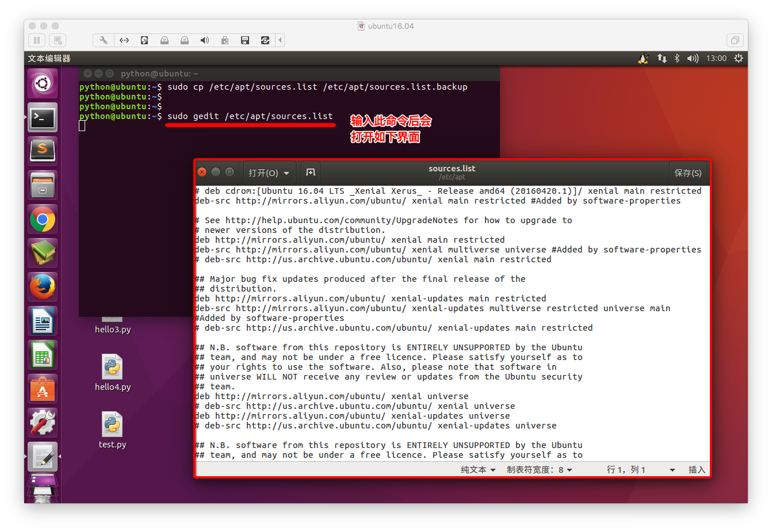The width and height of the screenshot is (772, 532).
Task: Click line 'deb http://mirrors.aliyun.com/ubuntu/ xenial-updates main restricted'
Action: (370, 298)
